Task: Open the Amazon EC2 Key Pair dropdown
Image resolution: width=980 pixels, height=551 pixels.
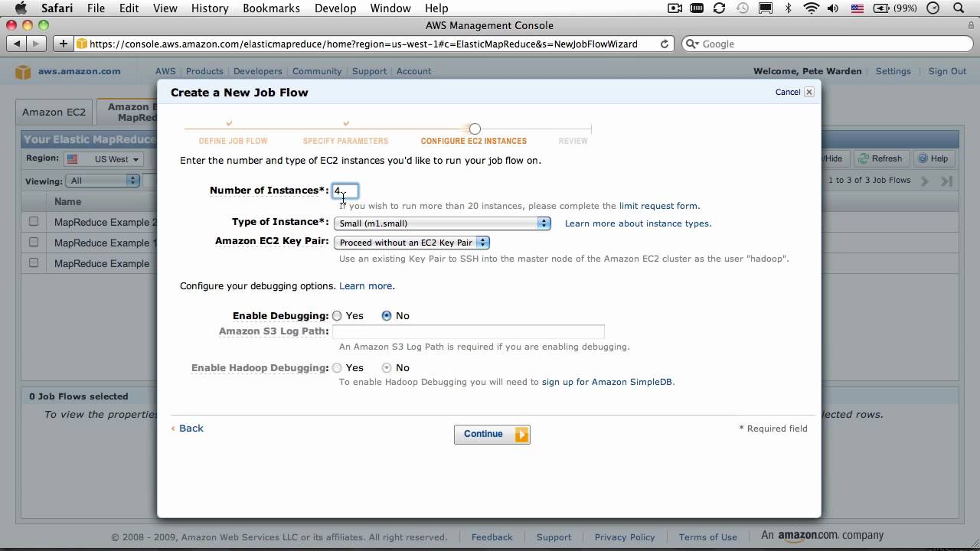Action: (x=412, y=243)
